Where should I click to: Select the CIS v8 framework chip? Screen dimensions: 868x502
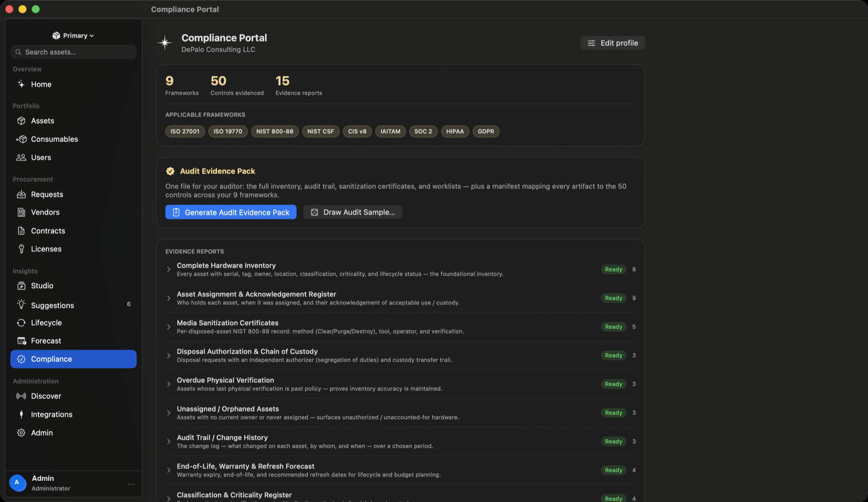click(357, 131)
